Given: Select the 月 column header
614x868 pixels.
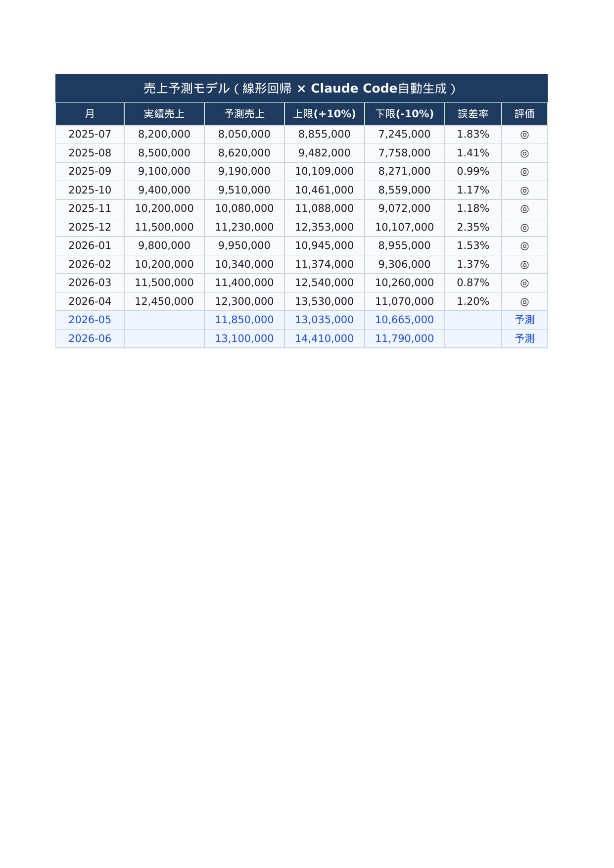Looking at the screenshot, I should (x=90, y=114).
